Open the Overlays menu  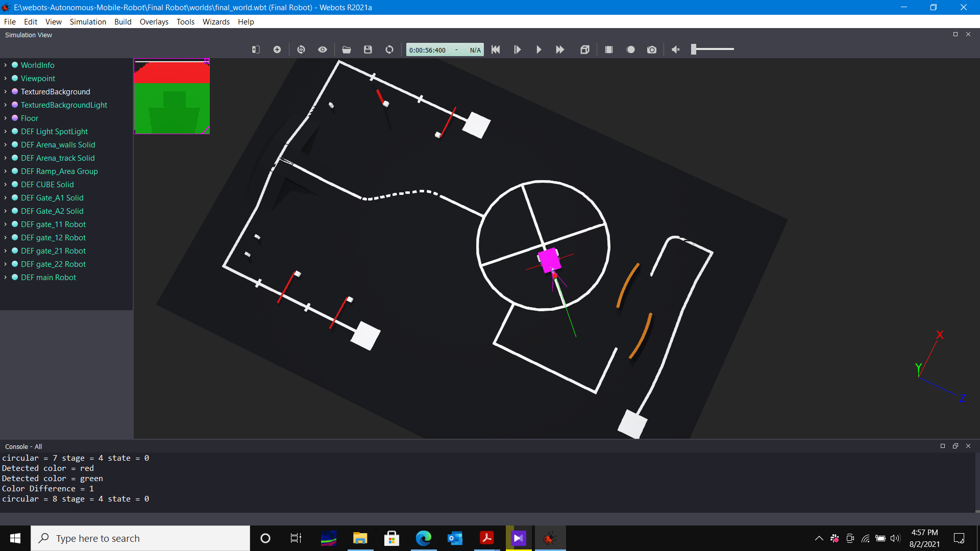(154, 21)
